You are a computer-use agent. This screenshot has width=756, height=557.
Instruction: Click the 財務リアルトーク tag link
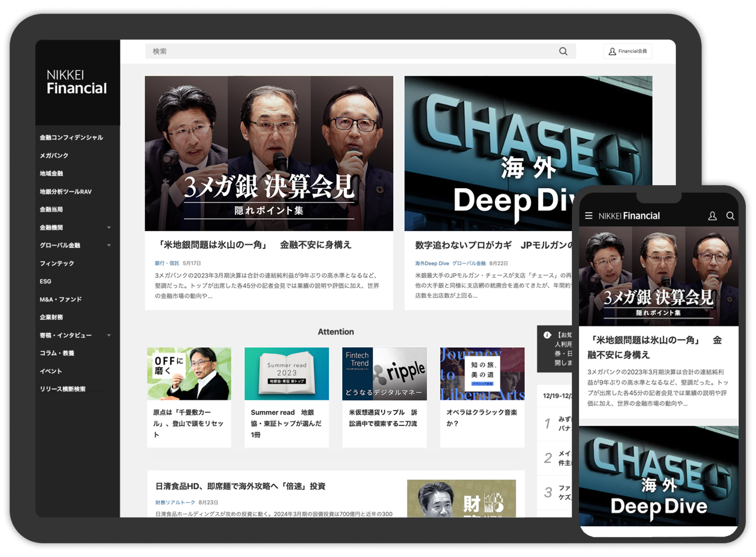point(175,503)
